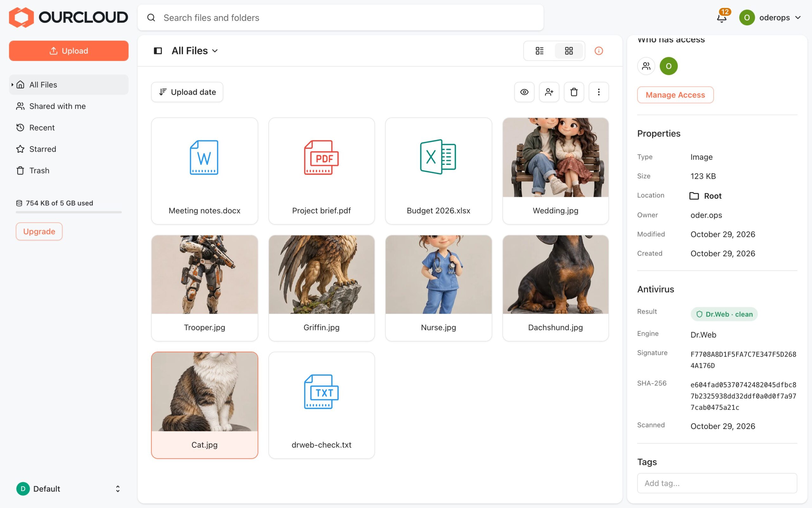Image resolution: width=812 pixels, height=508 pixels.
Task: Open the more actions menu
Action: coord(599,92)
